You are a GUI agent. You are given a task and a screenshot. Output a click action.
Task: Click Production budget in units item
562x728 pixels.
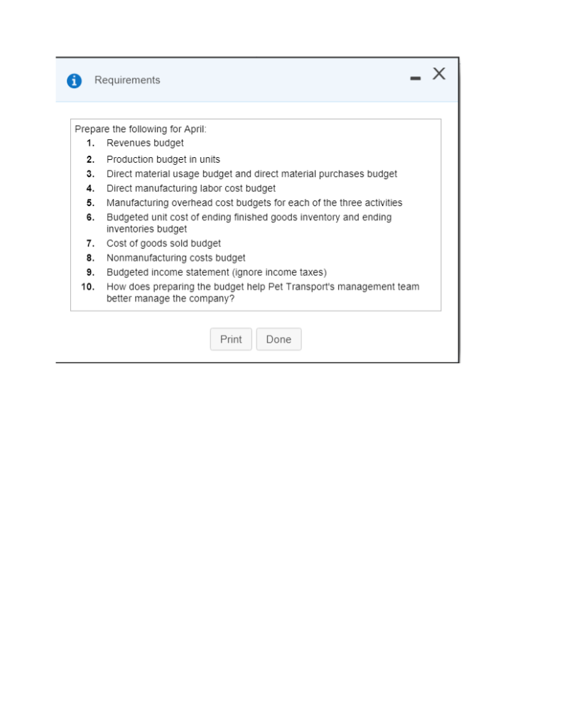163,159
